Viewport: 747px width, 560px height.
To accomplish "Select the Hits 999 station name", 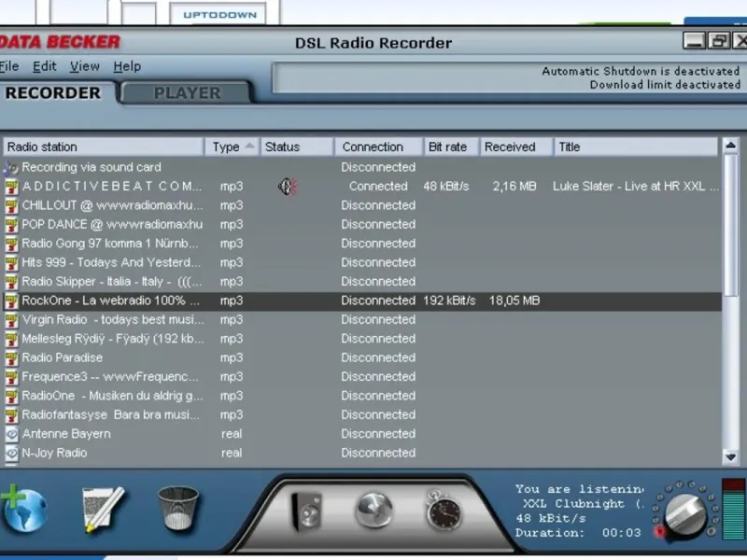I will point(111,262).
